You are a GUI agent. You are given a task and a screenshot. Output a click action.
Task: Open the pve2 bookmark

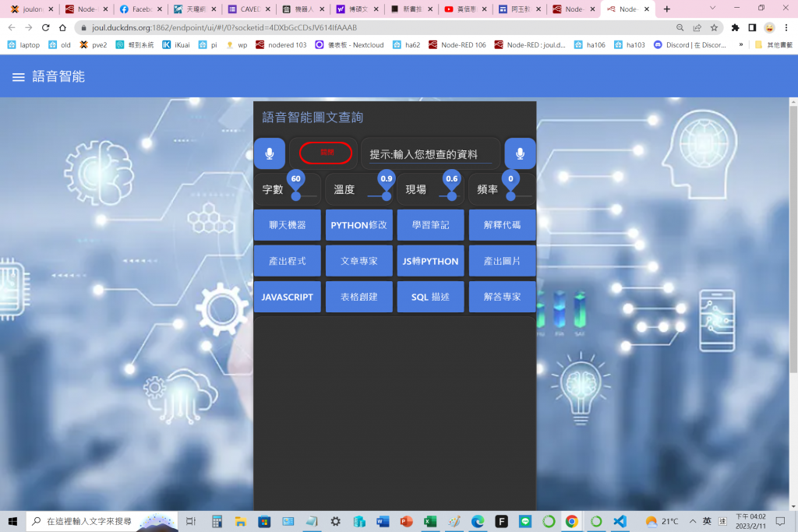[94, 44]
